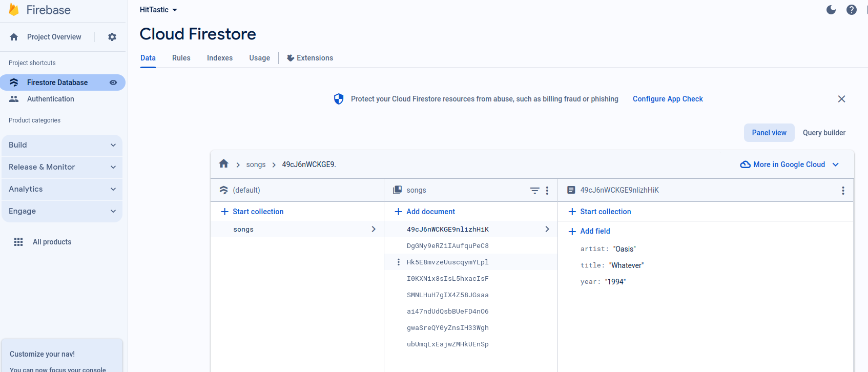This screenshot has height=372, width=868.
Task: Click the All products grid icon
Action: pyautogui.click(x=18, y=242)
